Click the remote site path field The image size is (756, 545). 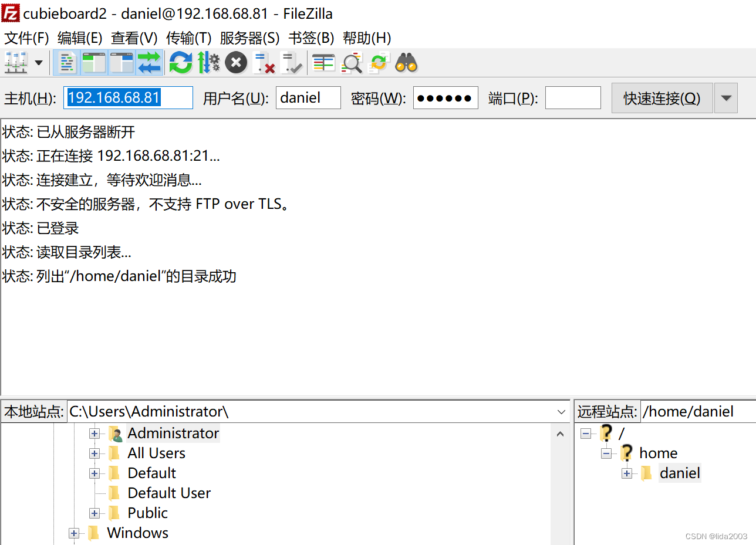coord(698,412)
